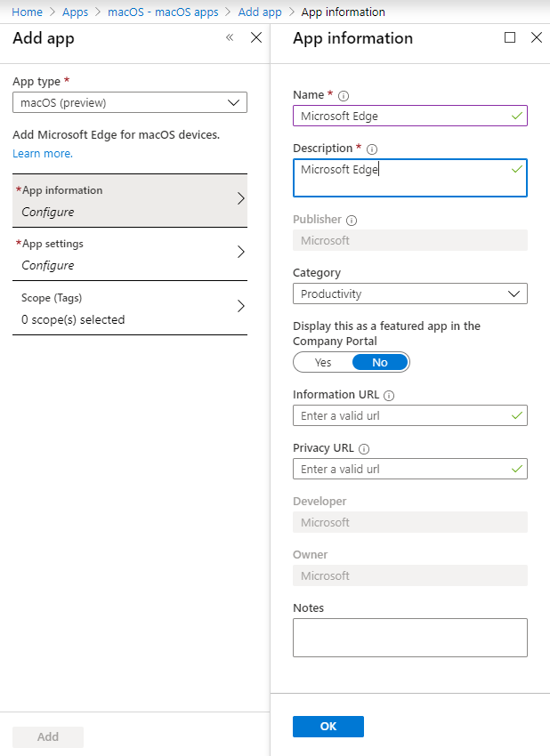Set featured app toggle to No
The width and height of the screenshot is (550, 756).
click(x=380, y=362)
